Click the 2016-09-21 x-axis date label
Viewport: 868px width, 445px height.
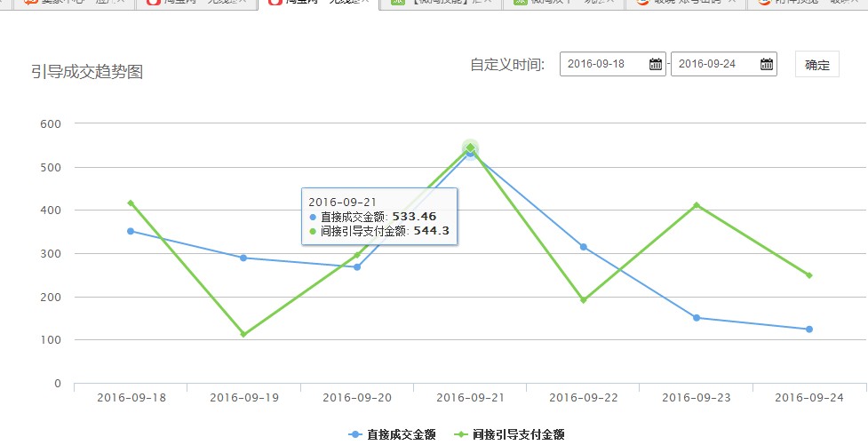pyautogui.click(x=471, y=398)
